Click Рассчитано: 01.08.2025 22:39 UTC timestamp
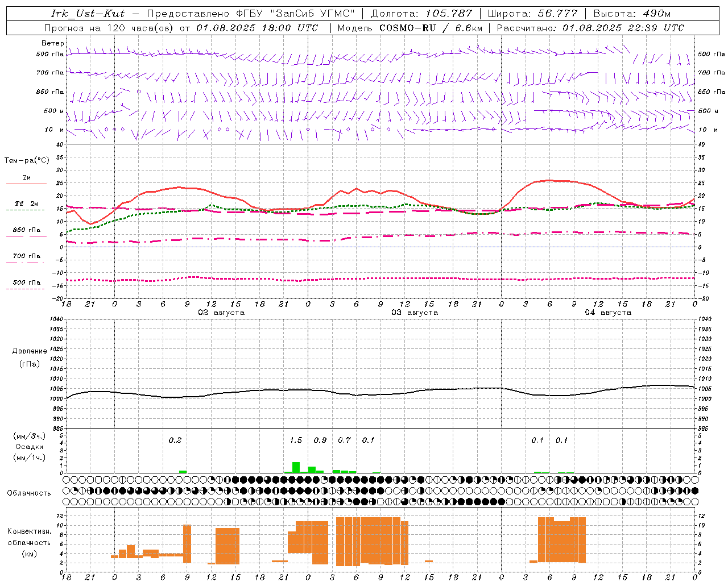Image resolution: width=728 pixels, height=582 pixels. (x=590, y=28)
